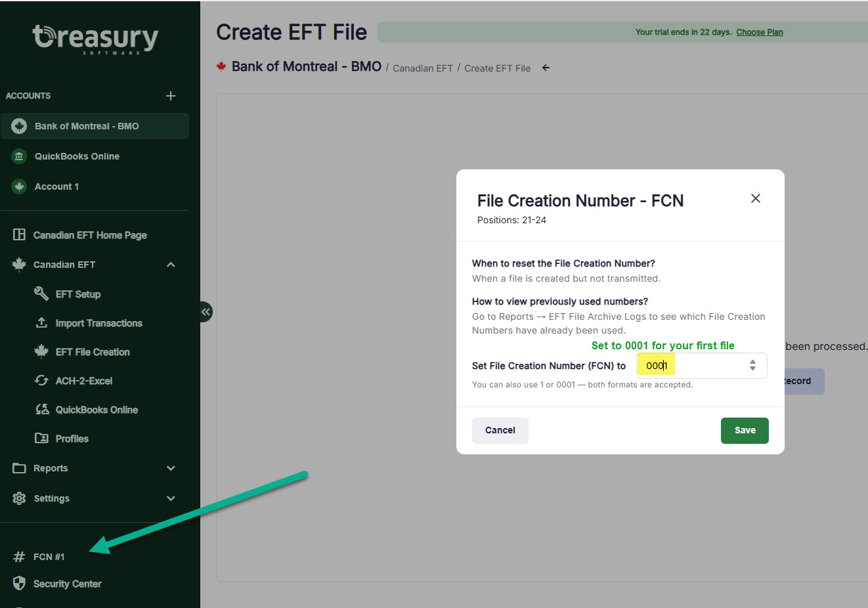Click the Account 1 maple leaf icon
This screenshot has height=608, width=868.
click(19, 186)
